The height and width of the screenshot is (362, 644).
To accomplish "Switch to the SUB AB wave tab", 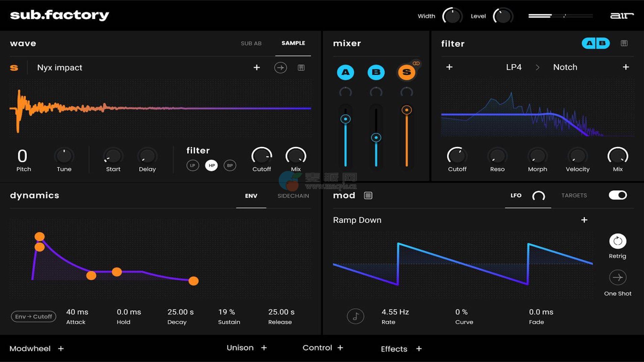I will (251, 43).
